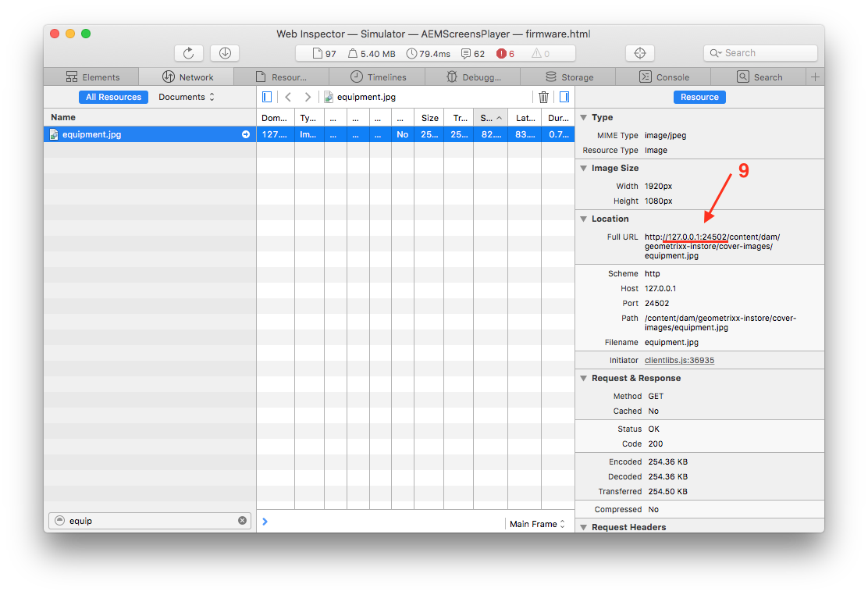Open the Resources tab
The image size is (868, 595).
tap(282, 77)
